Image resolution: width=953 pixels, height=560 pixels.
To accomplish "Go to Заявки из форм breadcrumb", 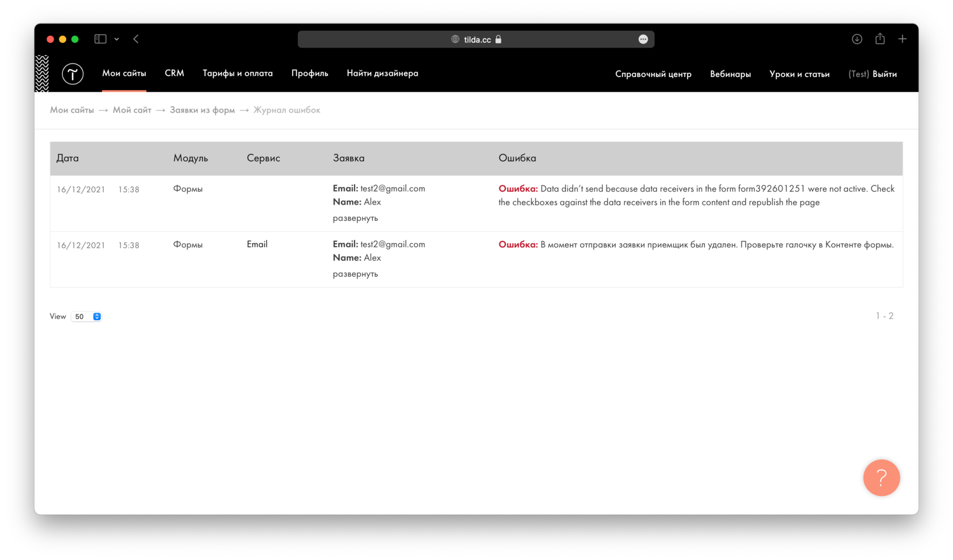I will click(x=203, y=110).
